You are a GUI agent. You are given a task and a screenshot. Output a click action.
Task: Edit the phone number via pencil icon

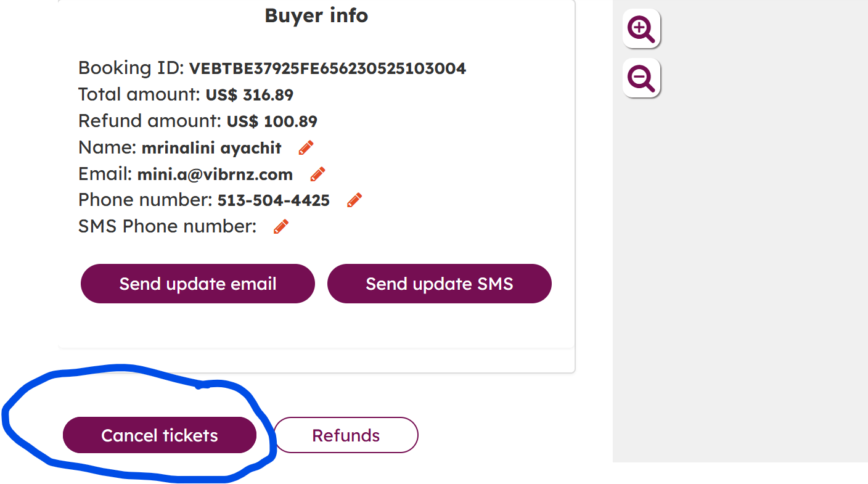(354, 200)
